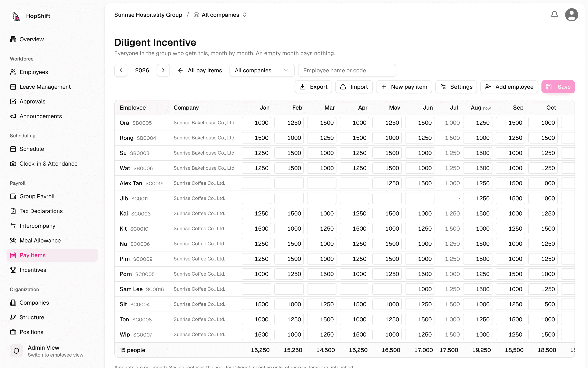Edit Porn's Sep amount field
Image resolution: width=588 pixels, height=368 pixels.
(x=510, y=274)
